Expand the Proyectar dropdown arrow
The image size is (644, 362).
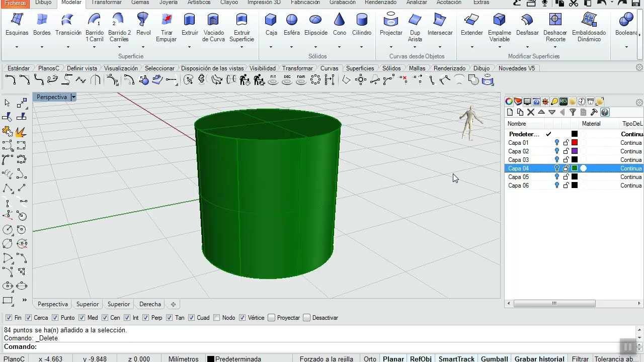(390, 47)
